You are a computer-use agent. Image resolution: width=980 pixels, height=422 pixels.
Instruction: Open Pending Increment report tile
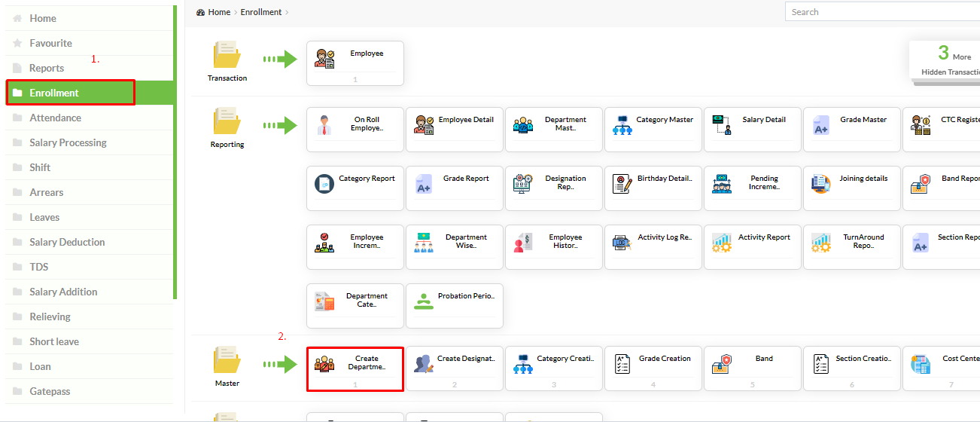point(753,188)
